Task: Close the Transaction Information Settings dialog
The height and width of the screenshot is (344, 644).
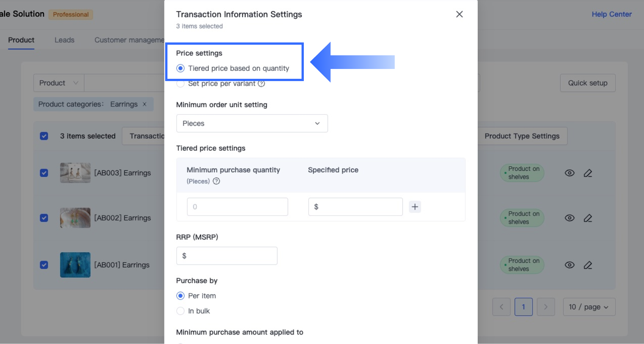Action: coord(459,14)
